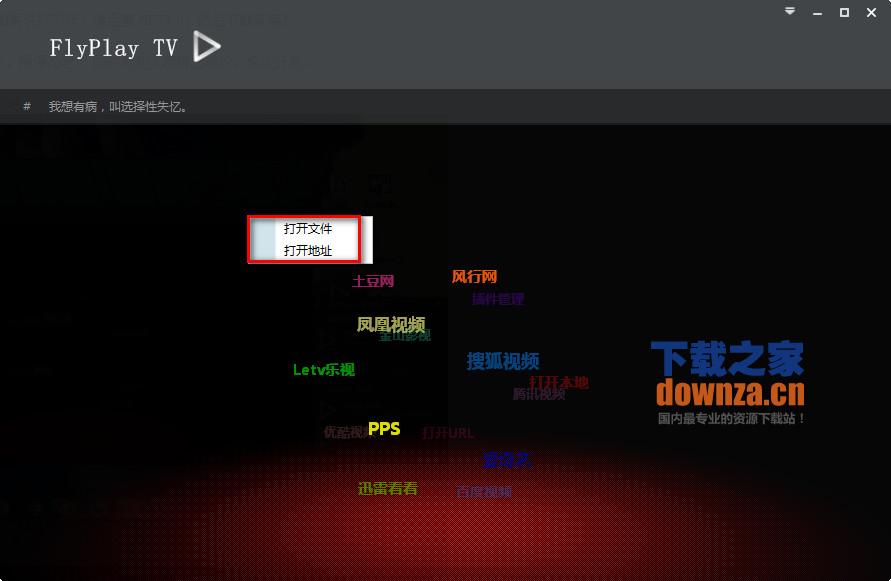
Task: Choose 打开文件 from the context menu
Action: click(310, 229)
